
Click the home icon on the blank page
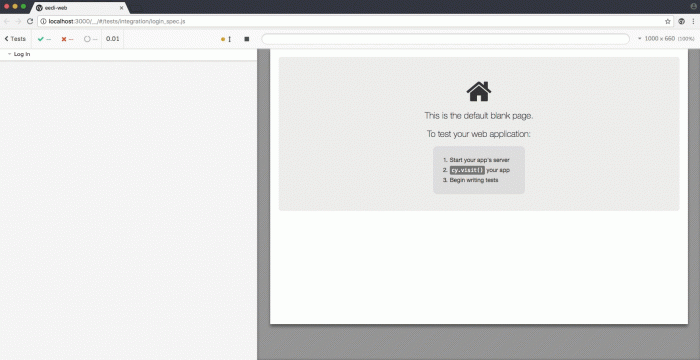479,92
